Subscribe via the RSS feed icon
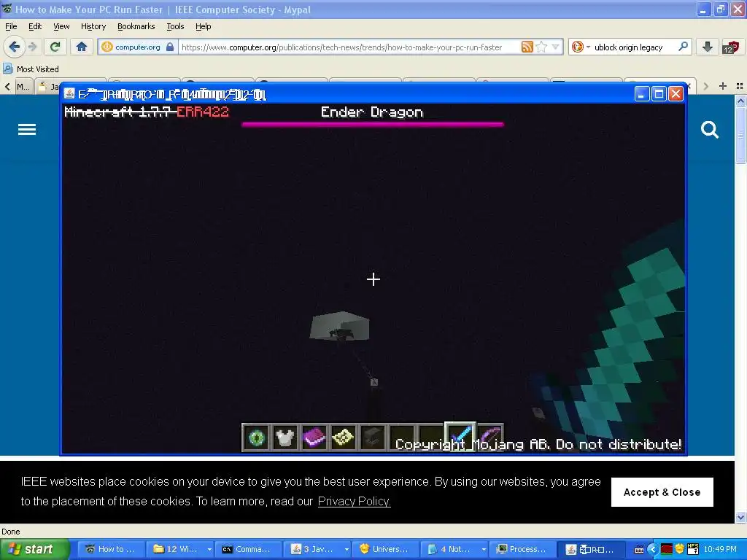The width and height of the screenshot is (747, 560). coord(527,47)
